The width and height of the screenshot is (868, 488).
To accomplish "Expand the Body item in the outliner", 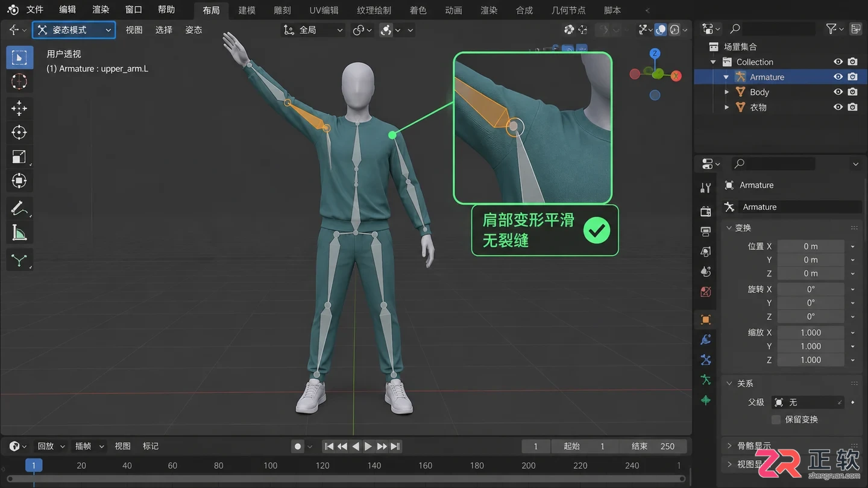I will click(726, 92).
